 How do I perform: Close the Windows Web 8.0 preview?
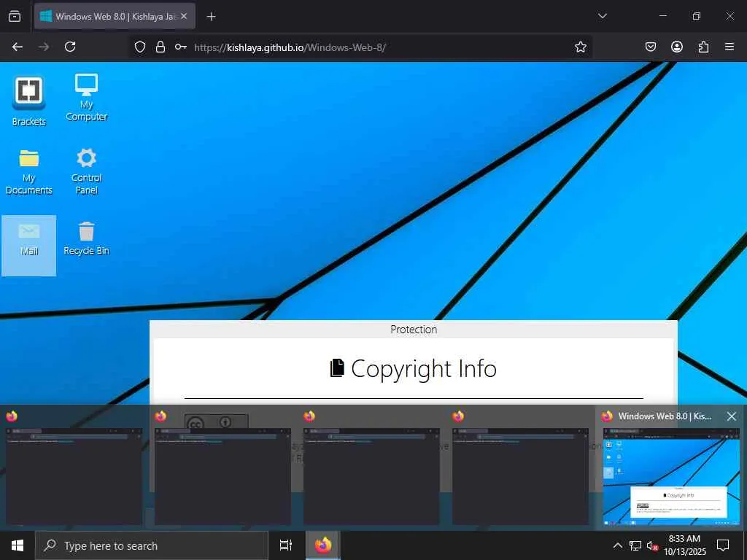coord(731,416)
